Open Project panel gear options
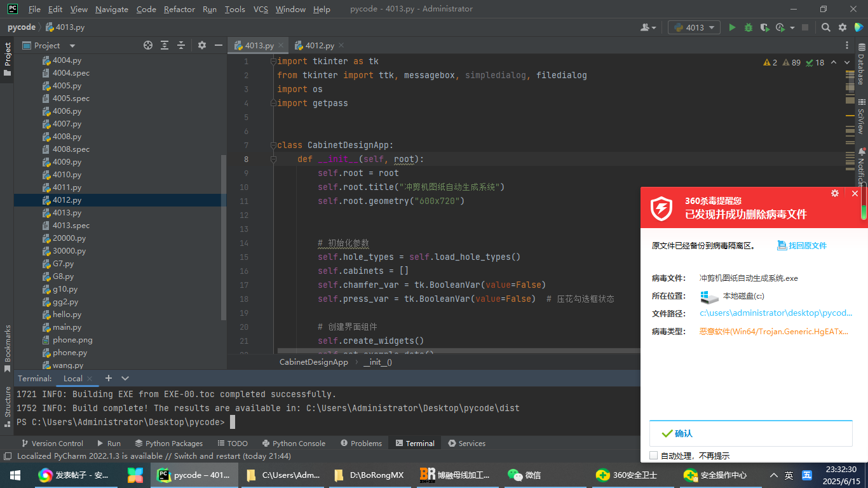This screenshot has height=488, width=868. [202, 45]
